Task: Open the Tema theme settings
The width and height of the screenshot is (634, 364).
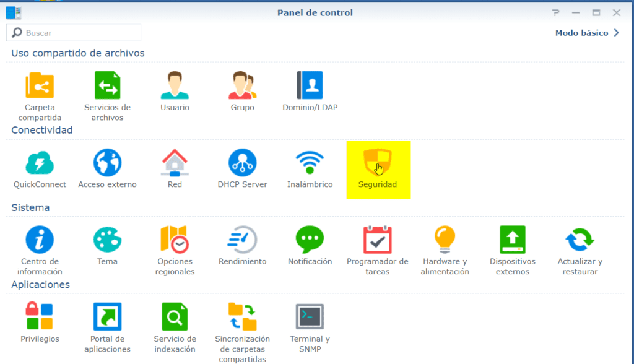Action: point(107,240)
